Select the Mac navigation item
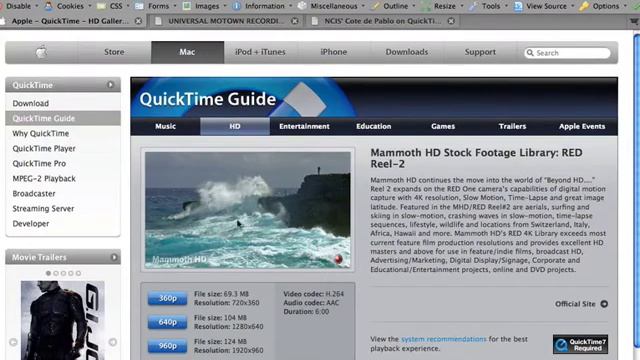Viewport: 640px width, 360px height. click(x=187, y=52)
